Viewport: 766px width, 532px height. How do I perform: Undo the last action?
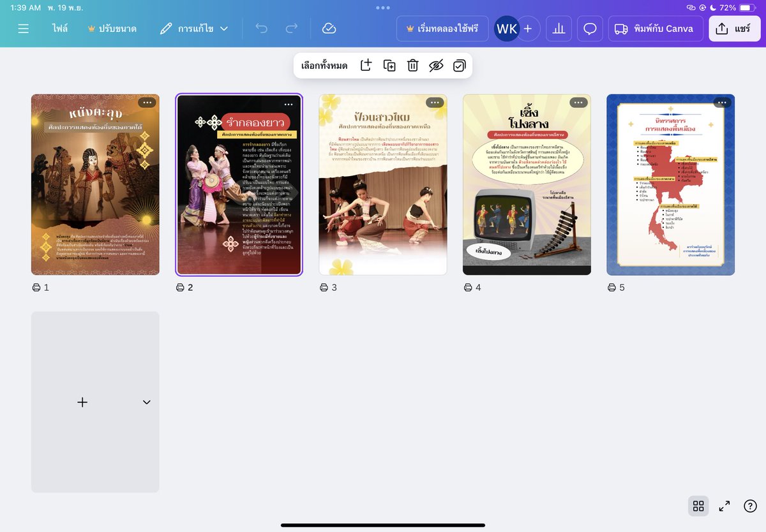click(x=262, y=29)
